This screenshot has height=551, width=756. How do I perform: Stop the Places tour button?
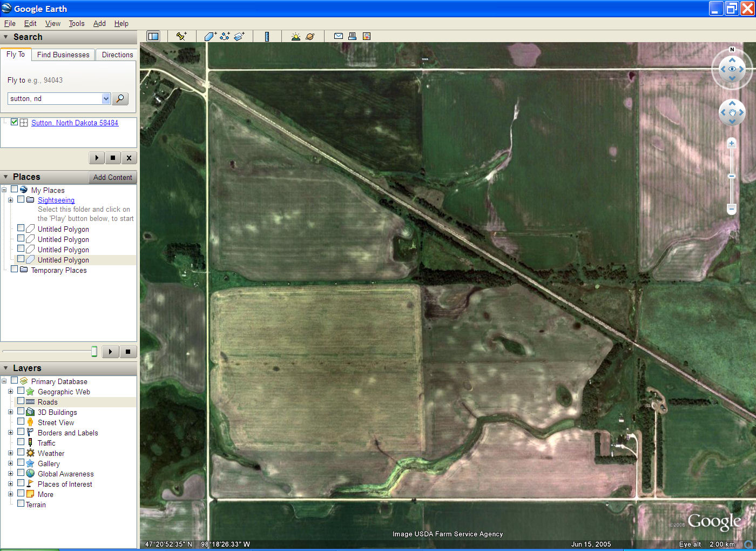click(128, 352)
